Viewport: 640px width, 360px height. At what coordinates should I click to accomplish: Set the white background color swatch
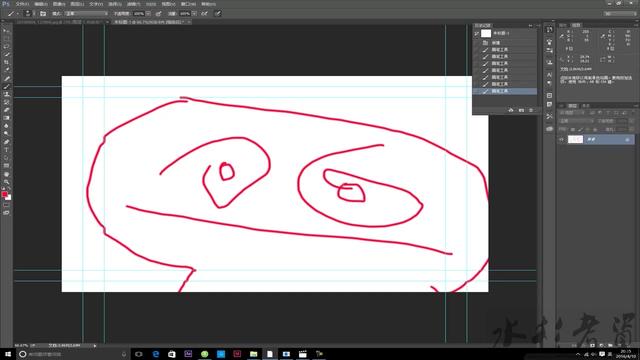(x=9, y=198)
